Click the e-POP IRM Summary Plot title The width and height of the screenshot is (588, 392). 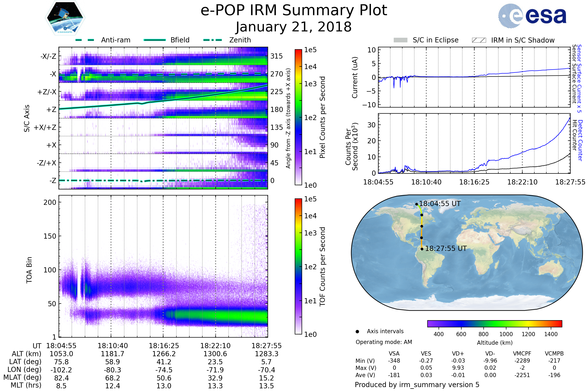click(294, 11)
